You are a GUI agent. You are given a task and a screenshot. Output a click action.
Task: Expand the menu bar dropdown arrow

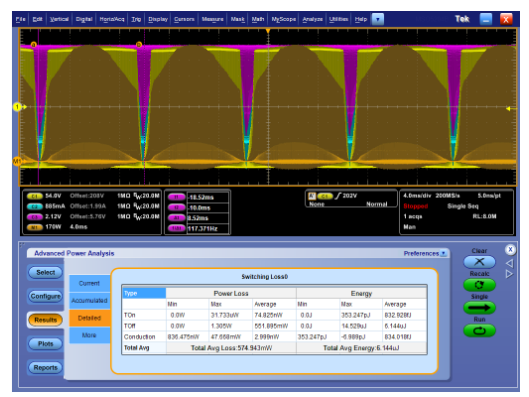(378, 19)
